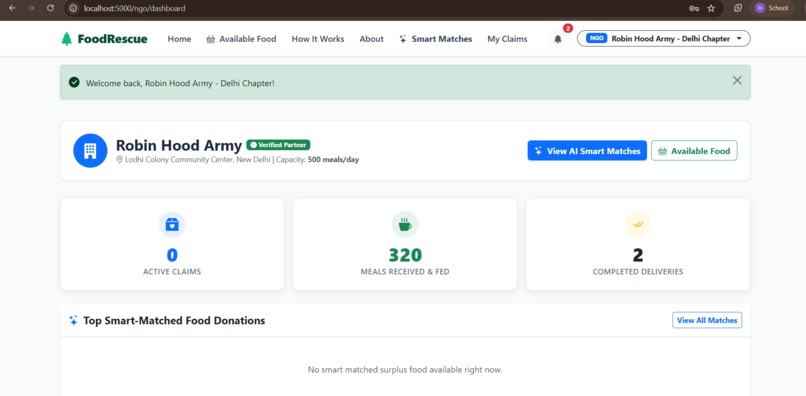Click the outlined Available Food button

pos(694,151)
